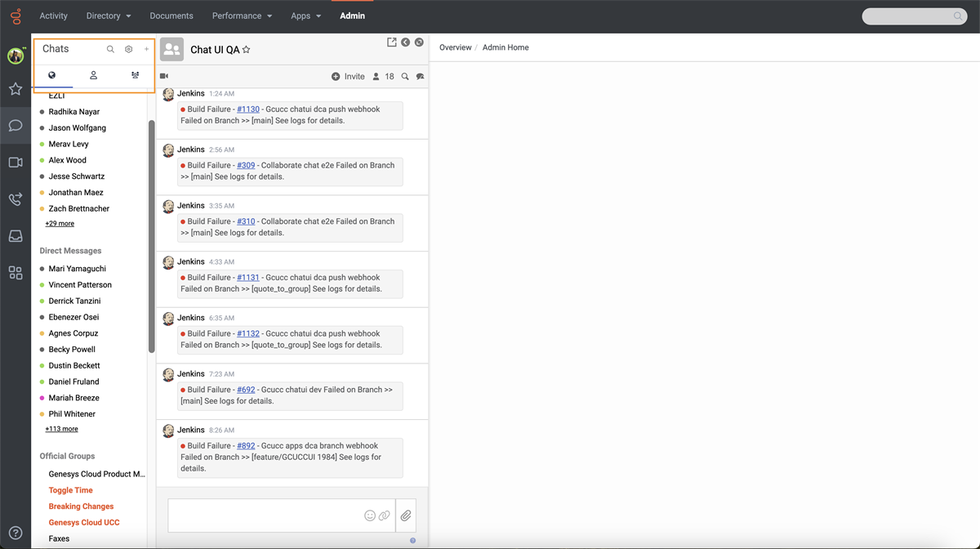Open the Documents menu item
This screenshot has height=549, width=980.
[x=171, y=16]
